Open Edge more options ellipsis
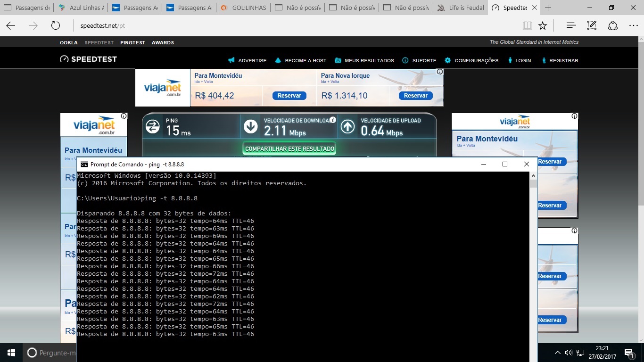Viewport: 644px width, 362px height. tap(633, 26)
